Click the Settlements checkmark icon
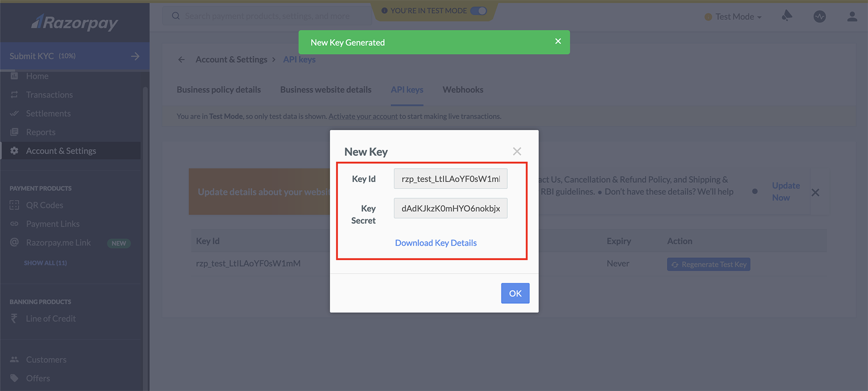Image resolution: width=868 pixels, height=391 pixels. coord(14,113)
